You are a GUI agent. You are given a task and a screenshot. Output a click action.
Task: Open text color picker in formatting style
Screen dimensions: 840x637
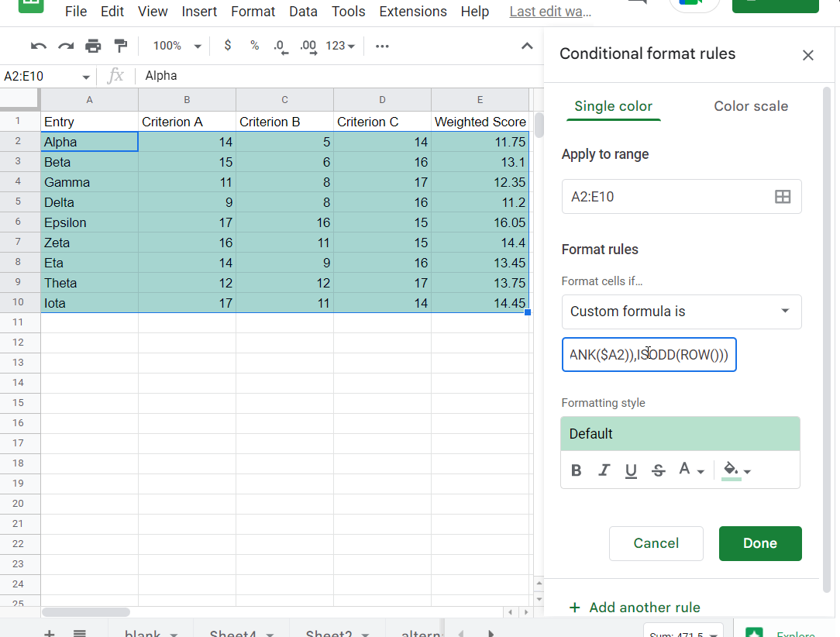(x=691, y=470)
